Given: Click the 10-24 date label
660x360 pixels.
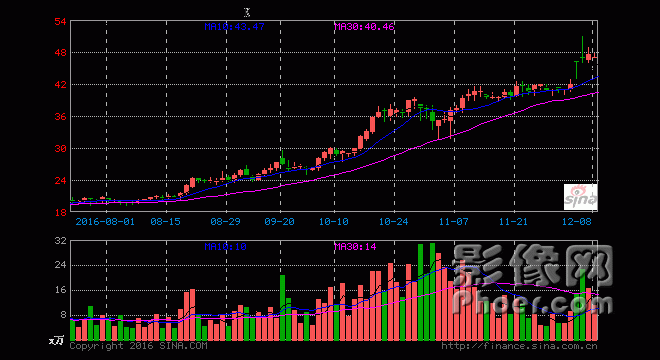Looking at the screenshot, I should tap(394, 221).
